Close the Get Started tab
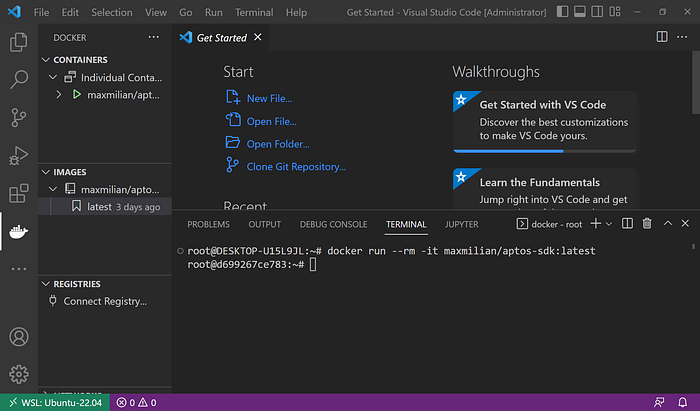This screenshot has width=700, height=411. pos(258,37)
